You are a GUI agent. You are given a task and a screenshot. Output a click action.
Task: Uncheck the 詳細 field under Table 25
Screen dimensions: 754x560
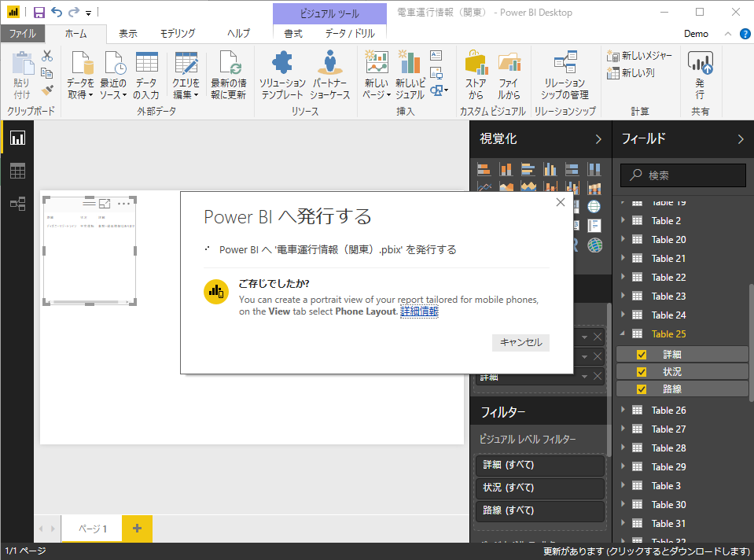(642, 355)
